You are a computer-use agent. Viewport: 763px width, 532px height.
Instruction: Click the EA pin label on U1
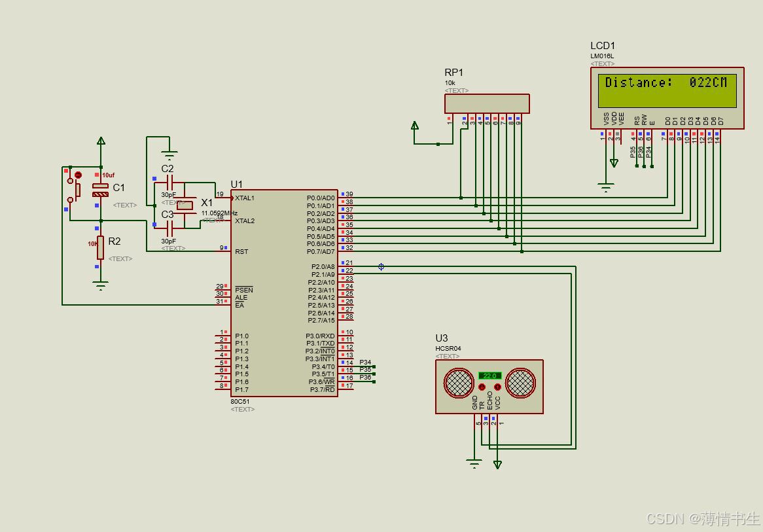240,305
